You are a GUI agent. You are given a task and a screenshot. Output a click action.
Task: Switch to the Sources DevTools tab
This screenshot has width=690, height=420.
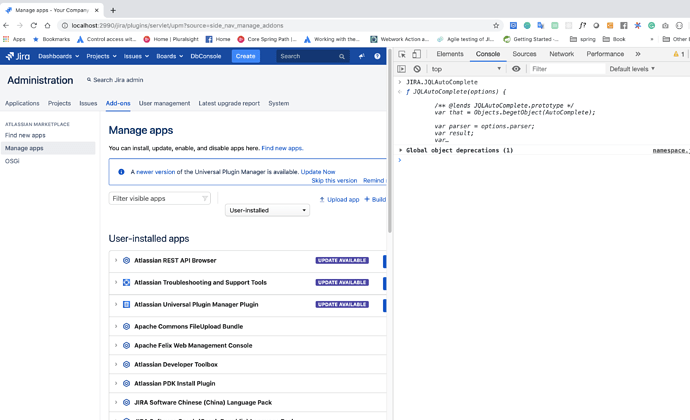coord(524,54)
